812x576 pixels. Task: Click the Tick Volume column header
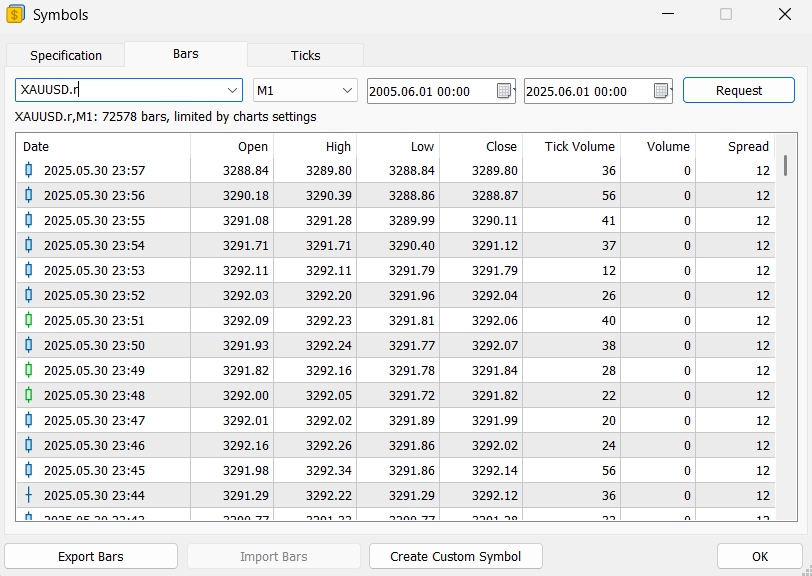pyautogui.click(x=572, y=147)
